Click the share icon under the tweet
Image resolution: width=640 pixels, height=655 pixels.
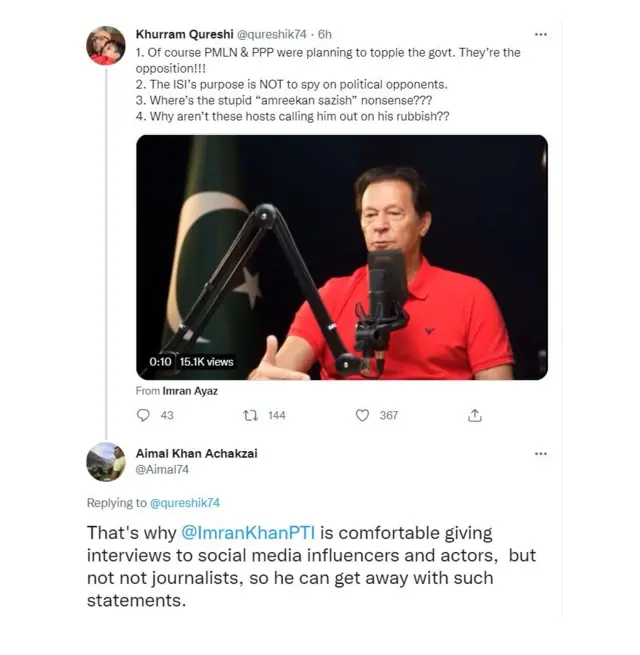475,415
